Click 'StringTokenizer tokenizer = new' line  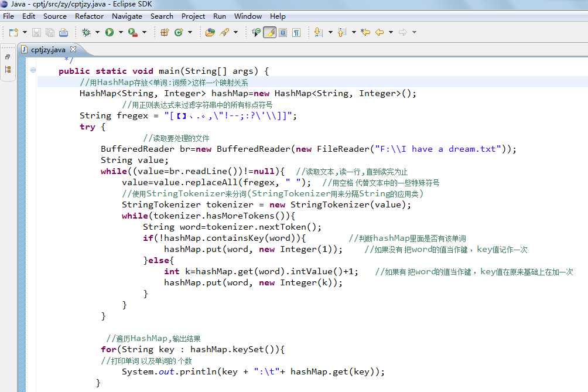(x=266, y=205)
